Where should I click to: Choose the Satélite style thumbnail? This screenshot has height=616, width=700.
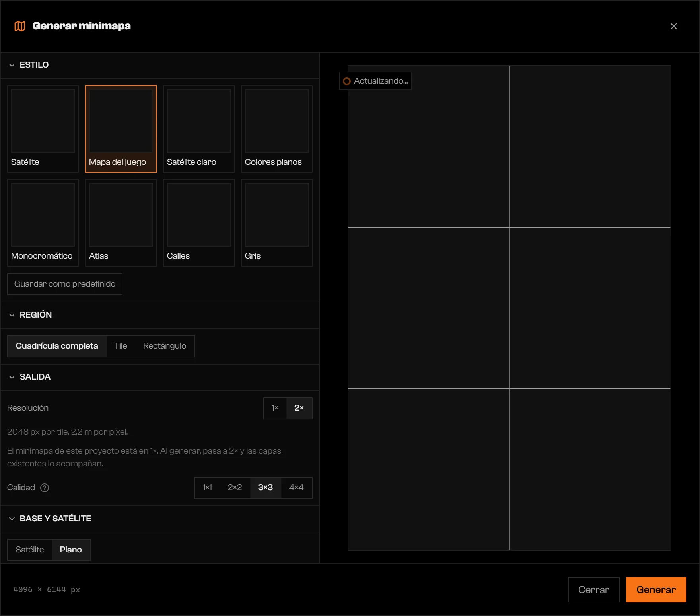(x=43, y=129)
